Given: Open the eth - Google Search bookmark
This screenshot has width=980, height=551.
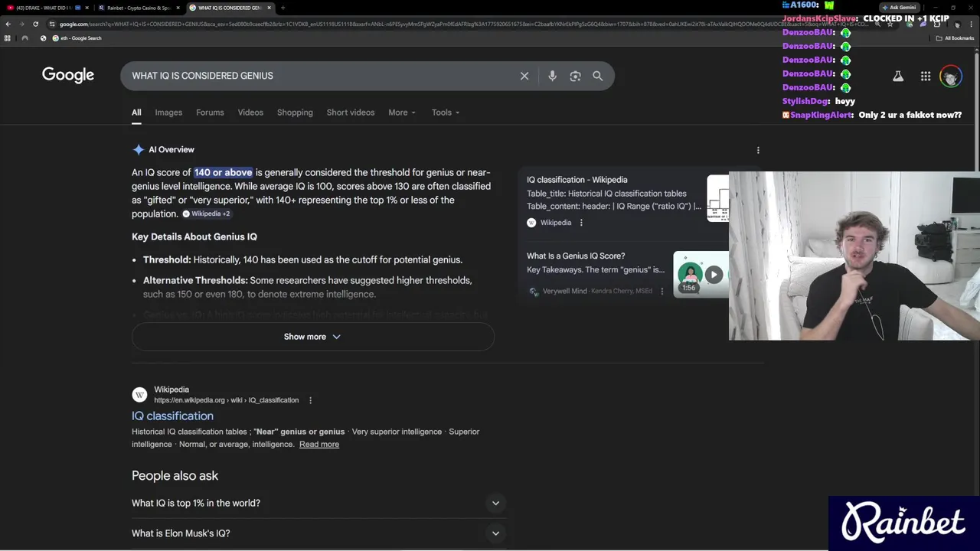Looking at the screenshot, I should 77,38.
